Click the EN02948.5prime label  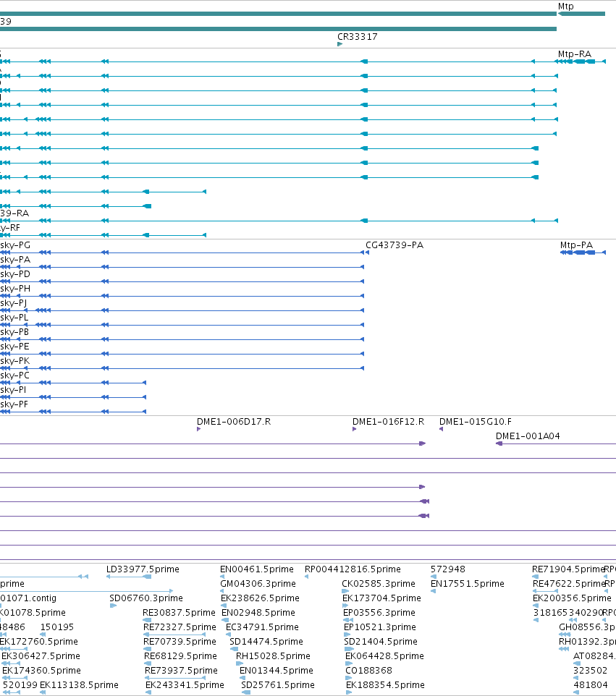tap(258, 613)
